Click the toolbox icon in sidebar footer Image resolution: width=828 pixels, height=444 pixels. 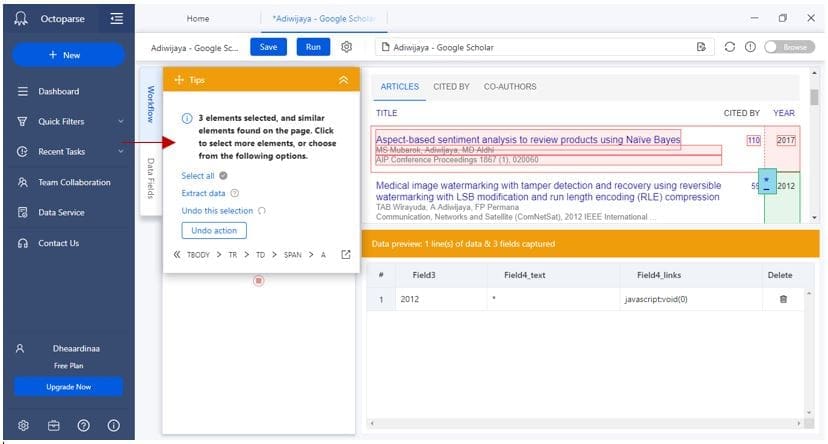tap(53, 425)
